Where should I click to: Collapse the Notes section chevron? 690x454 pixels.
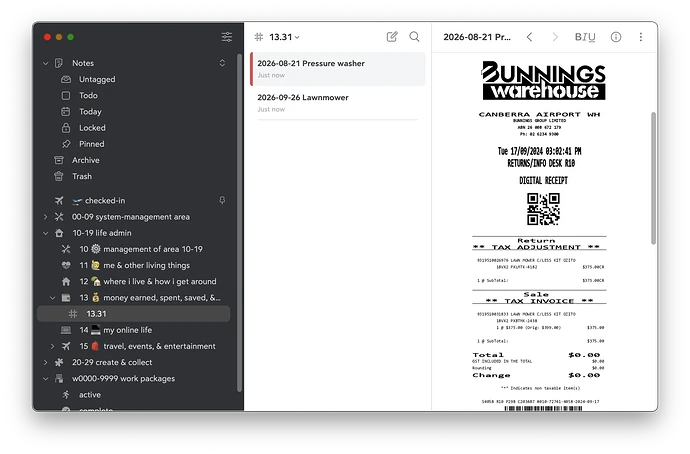coord(45,63)
